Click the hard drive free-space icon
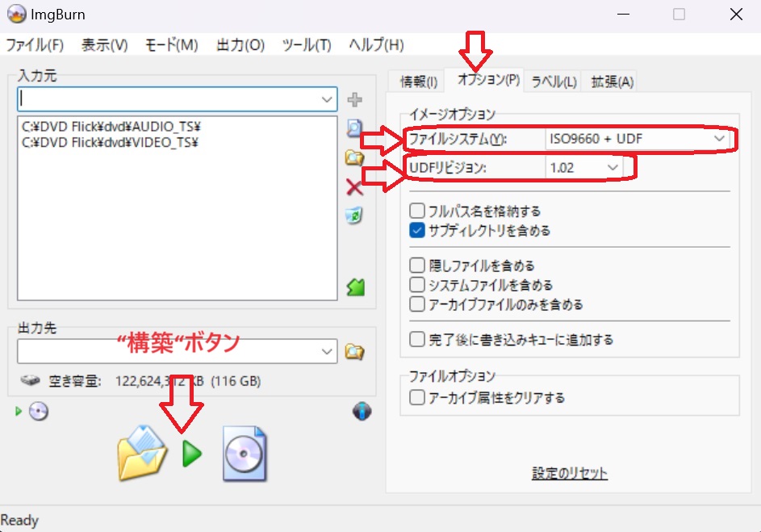Image resolution: width=761 pixels, height=532 pixels. 30,380
